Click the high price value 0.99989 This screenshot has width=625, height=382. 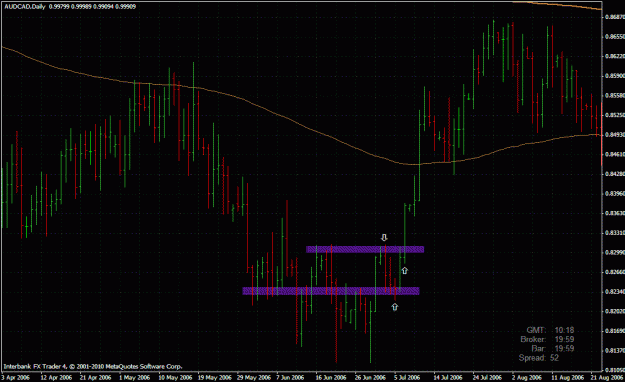tap(81, 7)
